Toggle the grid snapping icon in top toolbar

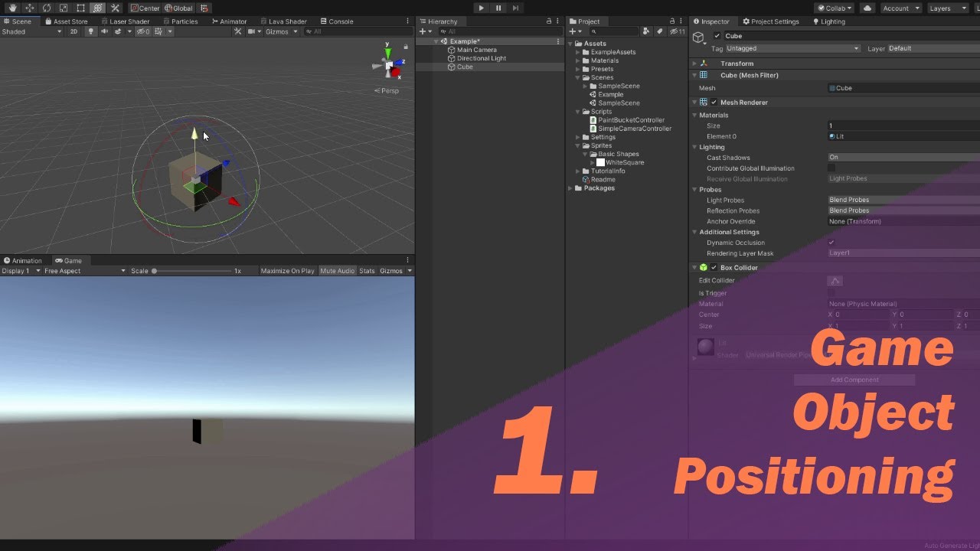tap(204, 8)
